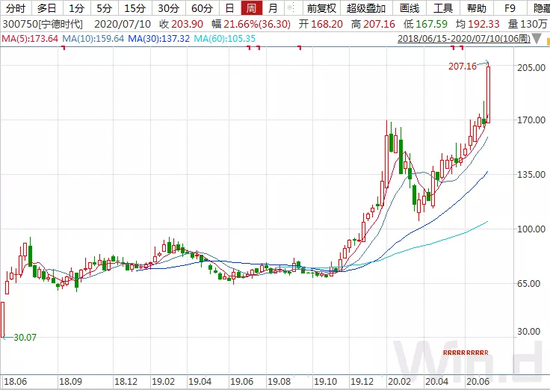Click the F9 button
Screen dimensions: 550x390
(509, 8)
